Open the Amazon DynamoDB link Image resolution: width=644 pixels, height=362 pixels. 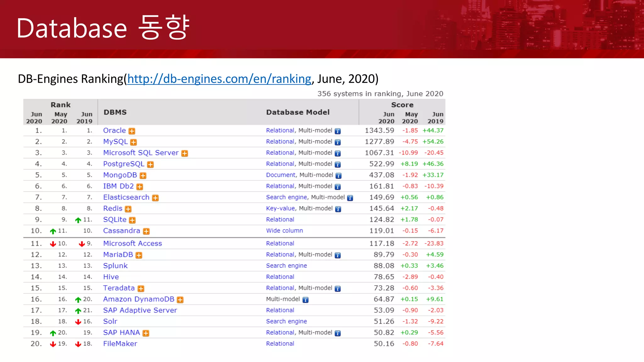coord(139,299)
